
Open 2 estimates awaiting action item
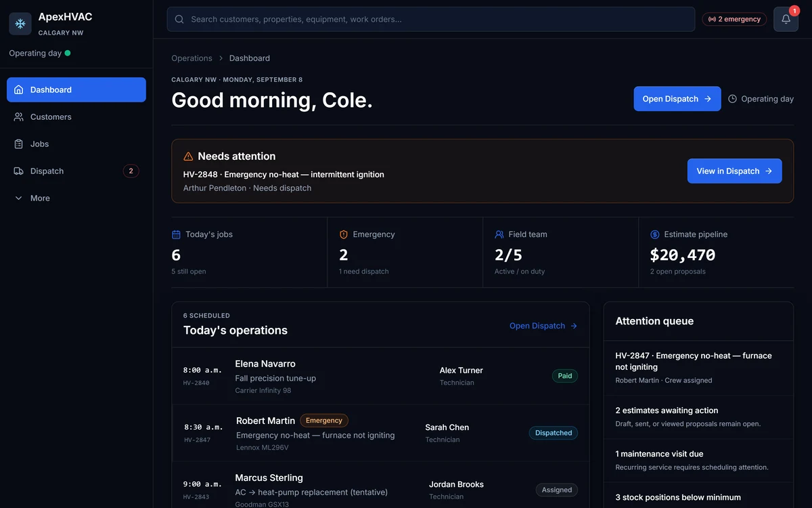698,417
